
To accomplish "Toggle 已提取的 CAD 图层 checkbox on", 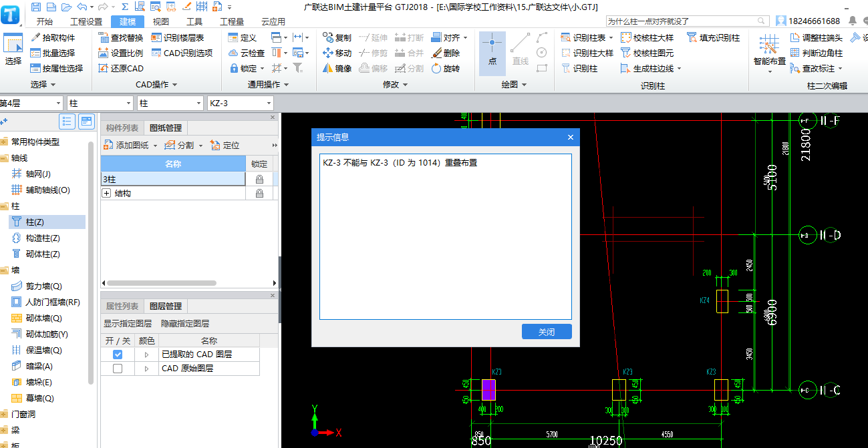I will pyautogui.click(x=118, y=355).
